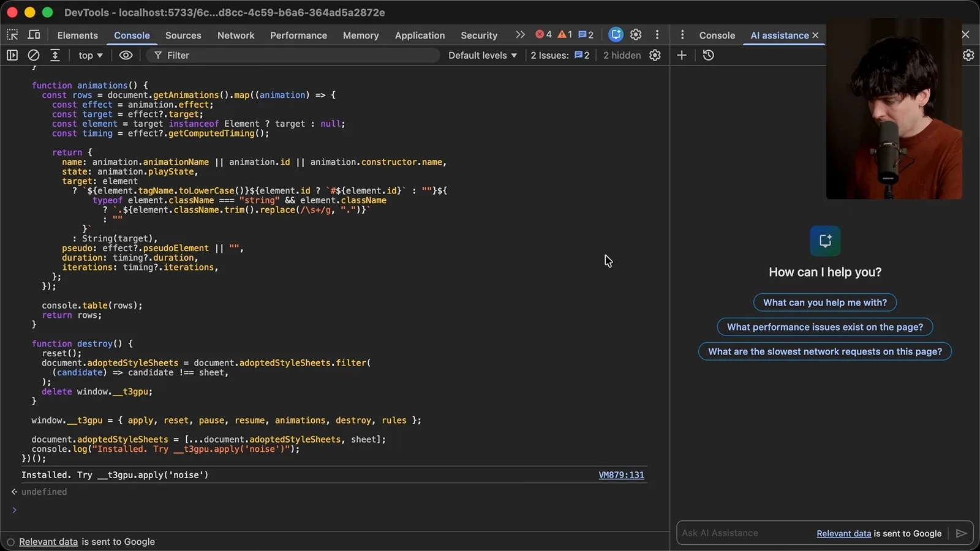Click the preserve log download icon

tap(55, 55)
